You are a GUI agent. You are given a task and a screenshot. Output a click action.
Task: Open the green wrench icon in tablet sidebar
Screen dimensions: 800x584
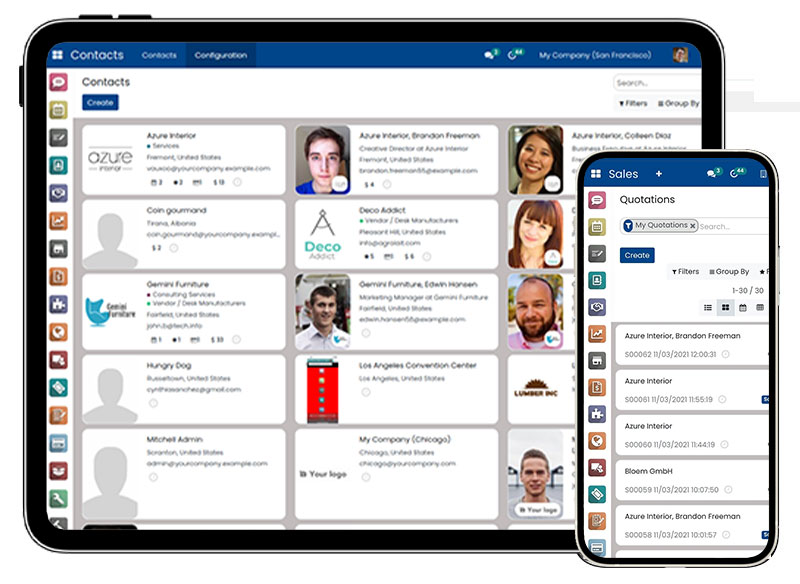tap(58, 498)
